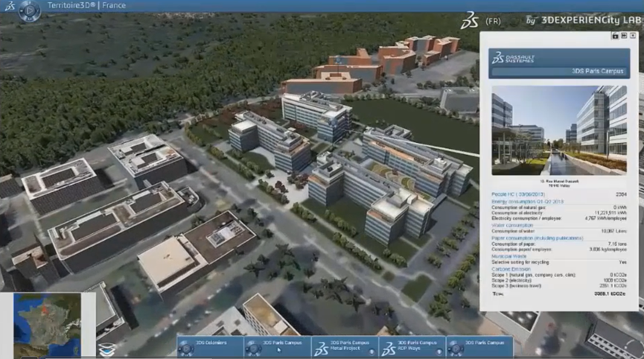Click the France minimap thumbnail
Screen dimensions: 644x359
point(47,325)
